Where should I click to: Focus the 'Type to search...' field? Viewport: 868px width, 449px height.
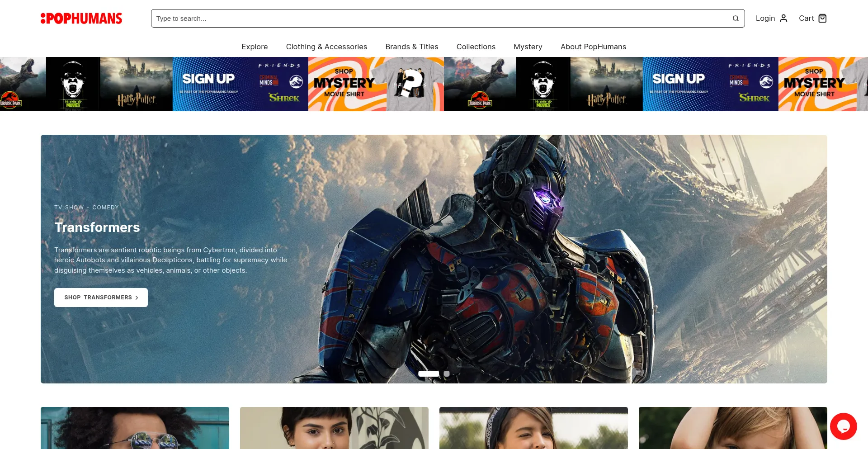click(448, 19)
